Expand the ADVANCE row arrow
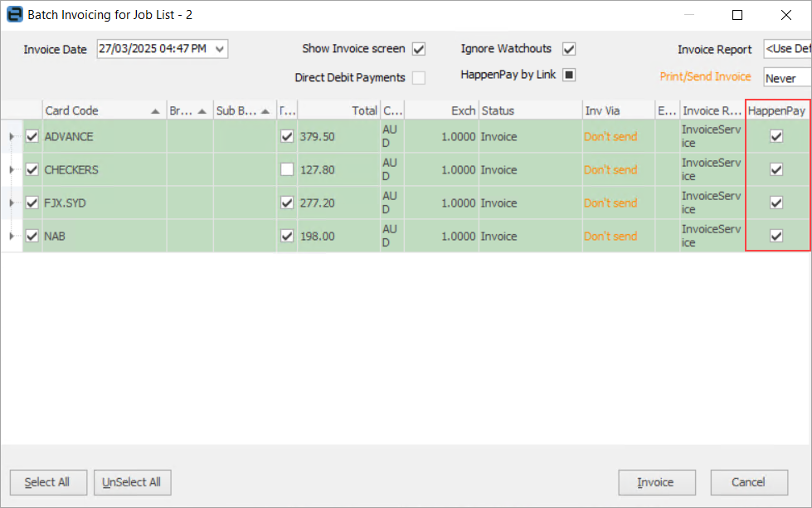This screenshot has height=508, width=812. tap(12, 136)
